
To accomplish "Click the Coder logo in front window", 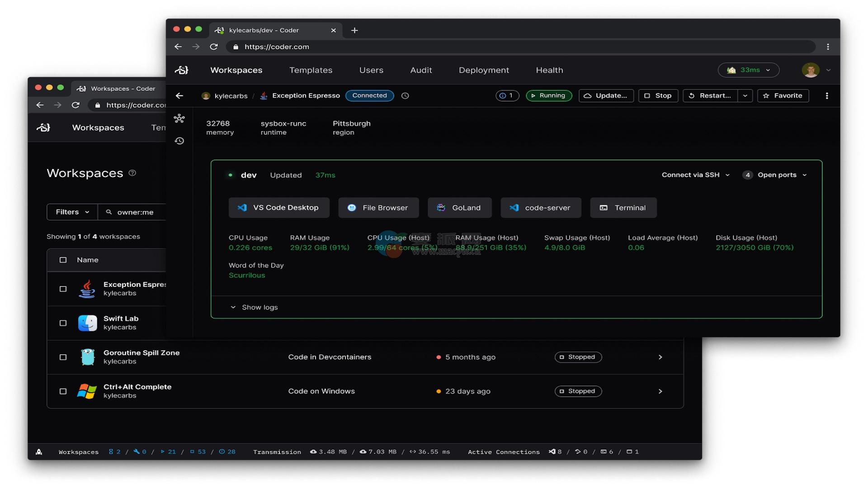I will click(181, 70).
